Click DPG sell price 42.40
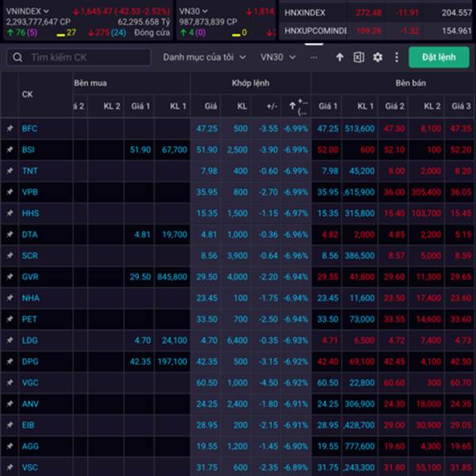Image resolution: width=476 pixels, height=476 pixels. click(328, 362)
